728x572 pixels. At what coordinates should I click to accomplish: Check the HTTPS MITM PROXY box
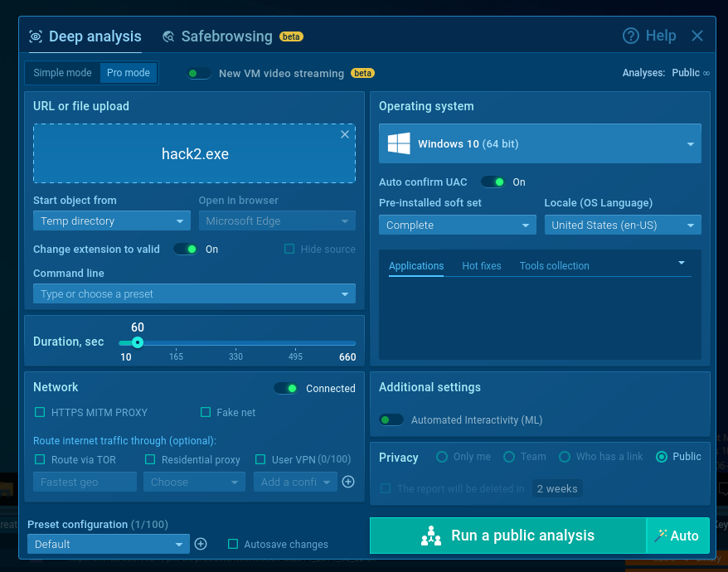click(x=40, y=412)
